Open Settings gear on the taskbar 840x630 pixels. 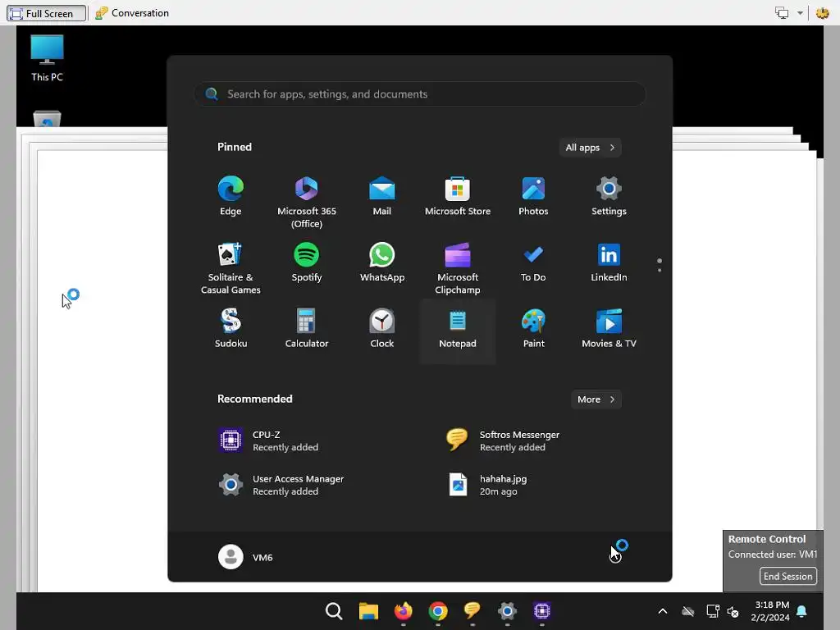[507, 610]
